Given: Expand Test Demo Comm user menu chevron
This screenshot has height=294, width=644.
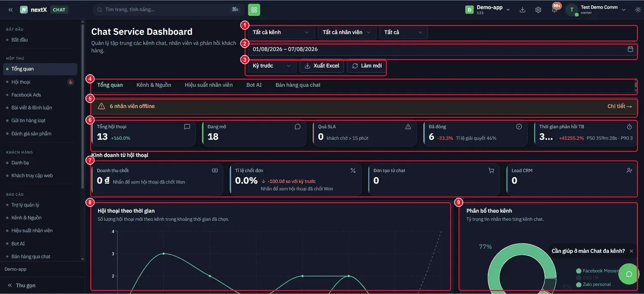Looking at the screenshot, I should pos(624,9).
